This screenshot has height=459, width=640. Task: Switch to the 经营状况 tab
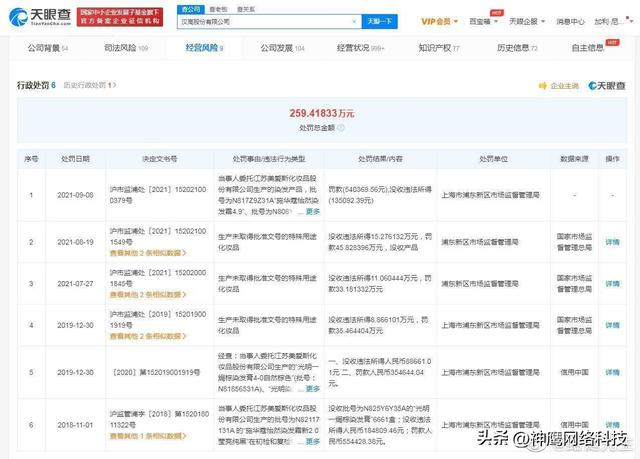[x=360, y=48]
